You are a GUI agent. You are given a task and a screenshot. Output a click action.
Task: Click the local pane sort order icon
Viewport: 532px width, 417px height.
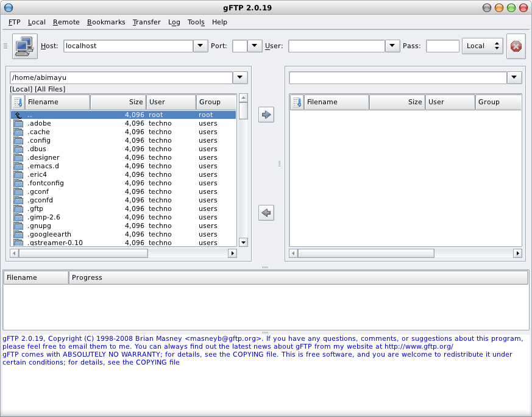tap(18, 102)
